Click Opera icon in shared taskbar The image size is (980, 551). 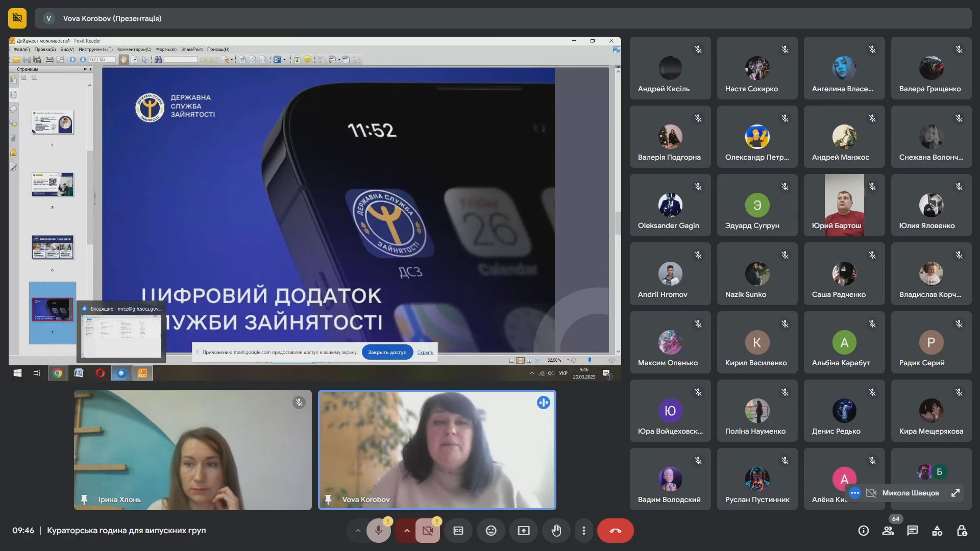click(100, 373)
